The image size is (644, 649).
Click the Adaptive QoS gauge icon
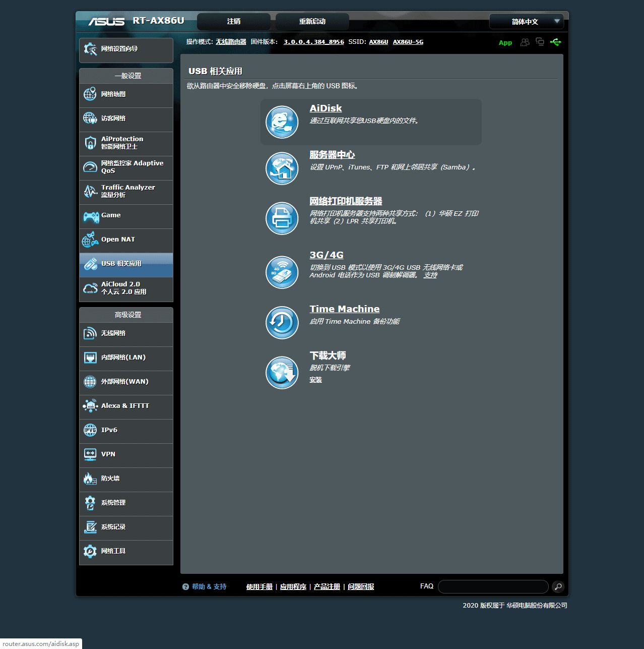90,167
